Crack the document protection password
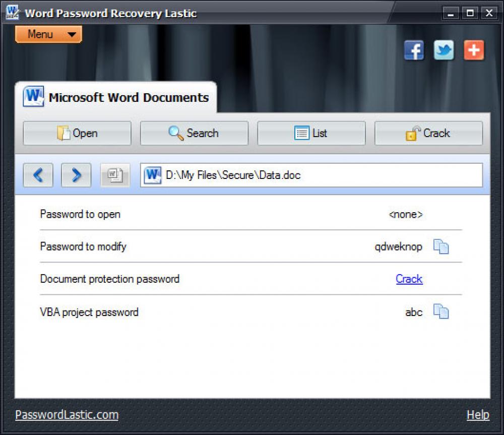Screen dimensions: 504x435 tap(409, 279)
